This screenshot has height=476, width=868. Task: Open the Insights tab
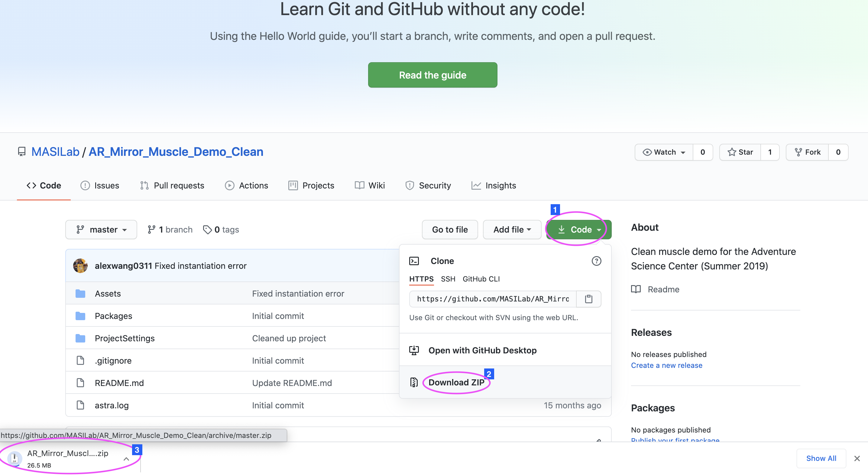point(493,185)
